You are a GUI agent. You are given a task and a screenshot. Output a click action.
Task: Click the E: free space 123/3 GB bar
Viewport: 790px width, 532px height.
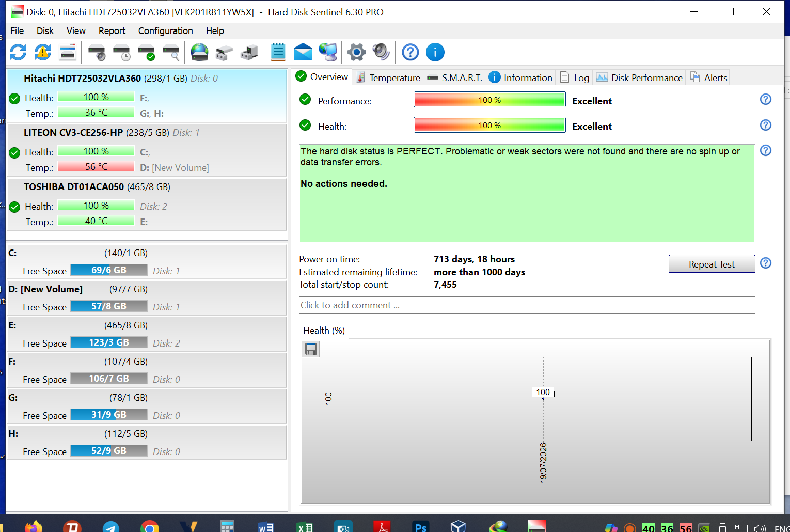tap(109, 342)
